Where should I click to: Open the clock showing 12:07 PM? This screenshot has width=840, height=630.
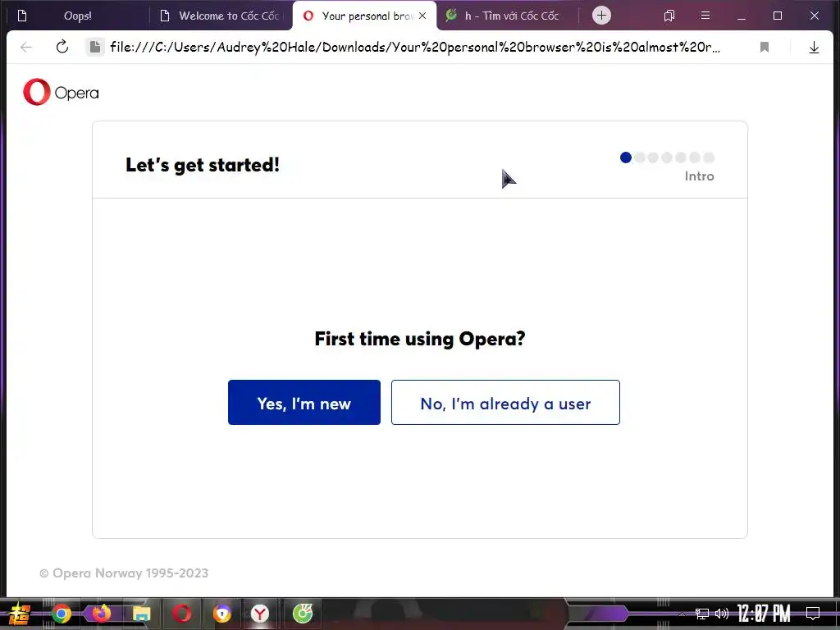click(x=764, y=614)
